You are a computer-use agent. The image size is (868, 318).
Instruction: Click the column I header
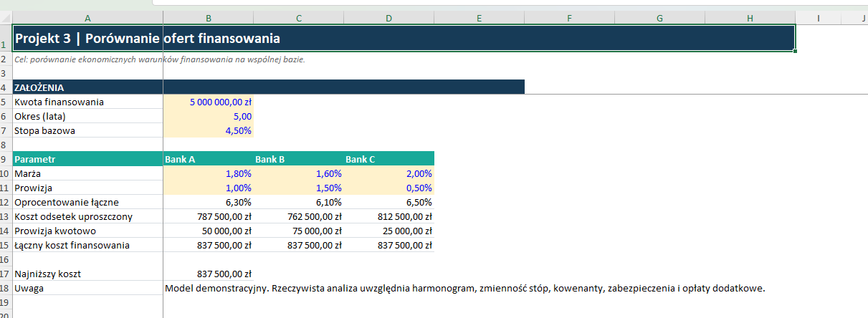(x=818, y=19)
